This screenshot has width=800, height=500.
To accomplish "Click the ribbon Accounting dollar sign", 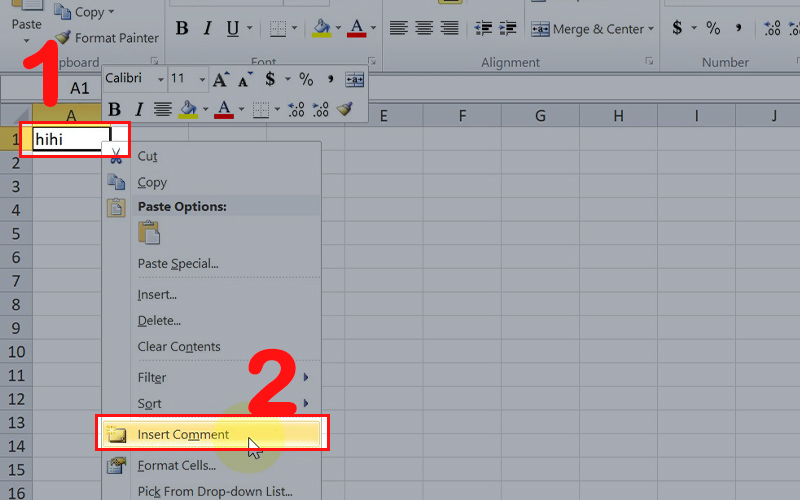I will coord(677,28).
